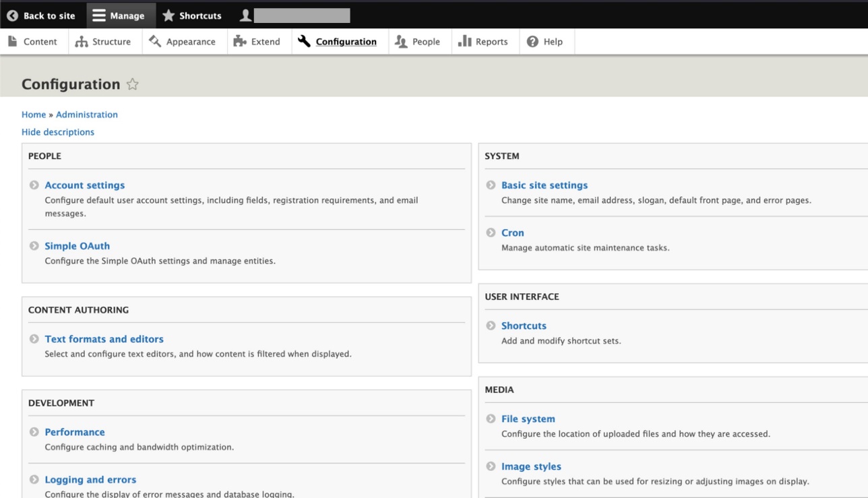Open the Shortcuts link under User Interface
This screenshot has height=498, width=868.
(x=524, y=325)
